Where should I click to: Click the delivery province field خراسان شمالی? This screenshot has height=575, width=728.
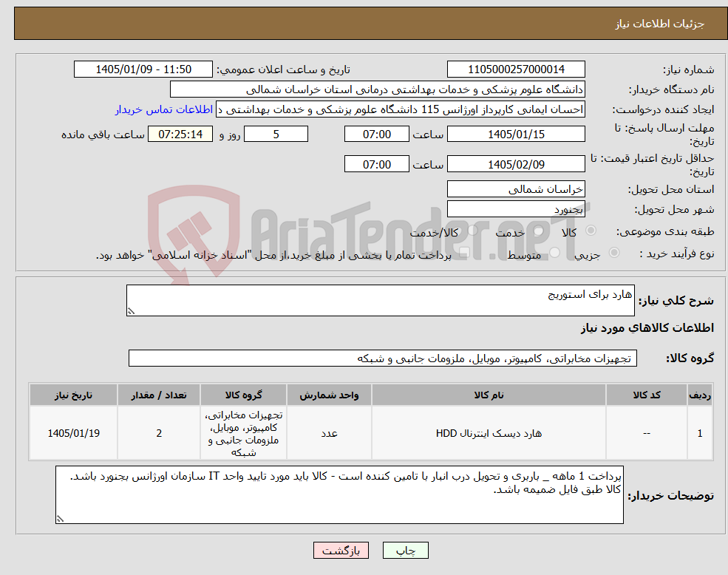pyautogui.click(x=516, y=189)
